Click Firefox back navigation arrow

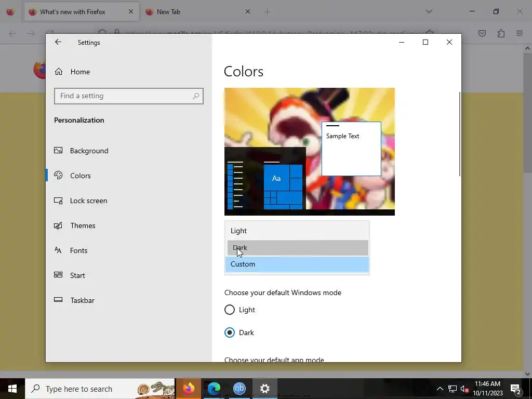[x=12, y=33]
